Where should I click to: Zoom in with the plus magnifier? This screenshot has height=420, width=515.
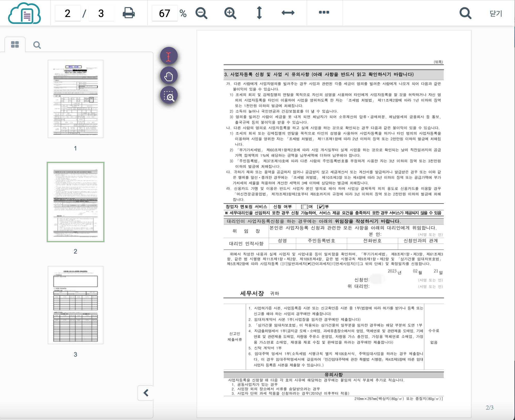click(230, 13)
